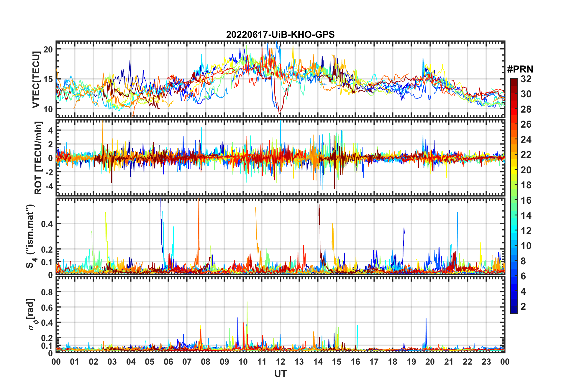The image size is (561, 392).
Task: Pick colorbar tick label 8
Action: pyautogui.click(x=523, y=261)
